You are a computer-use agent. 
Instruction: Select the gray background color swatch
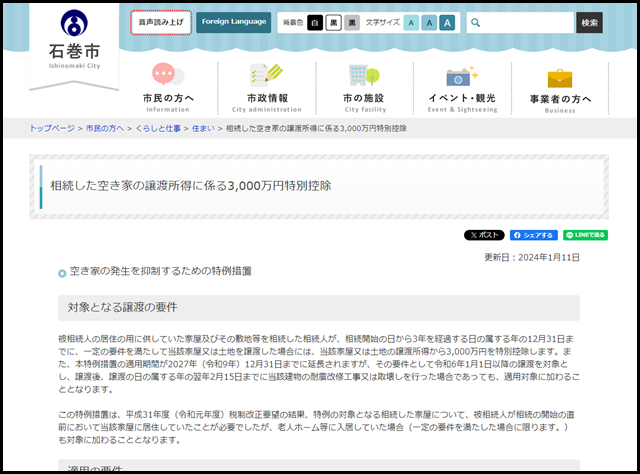click(352, 23)
